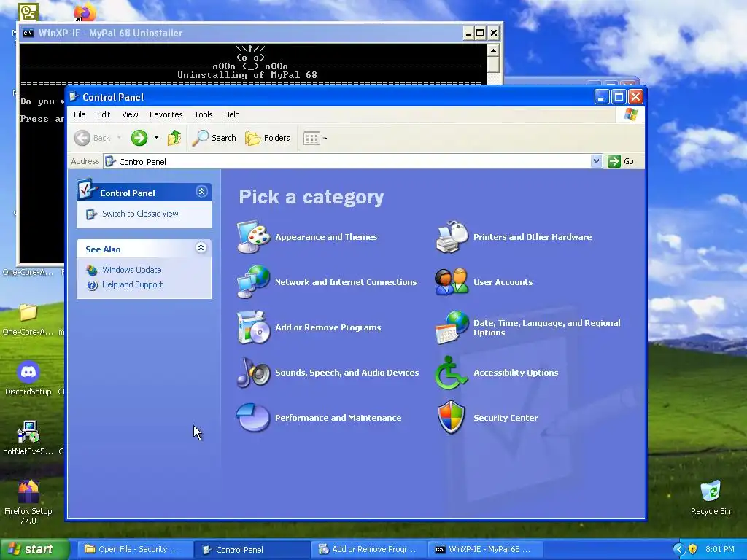Open the Favorites menu
747x560 pixels.
[x=166, y=114]
